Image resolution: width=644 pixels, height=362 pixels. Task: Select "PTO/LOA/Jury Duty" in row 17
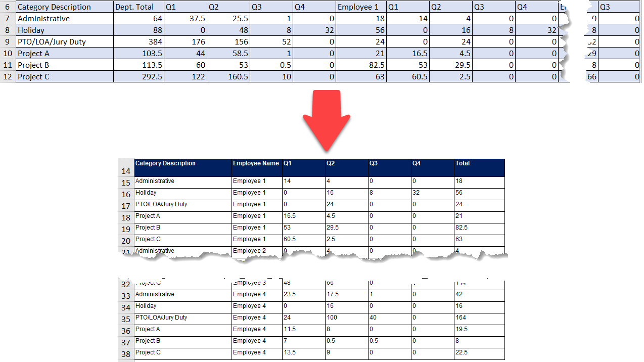pyautogui.click(x=182, y=205)
